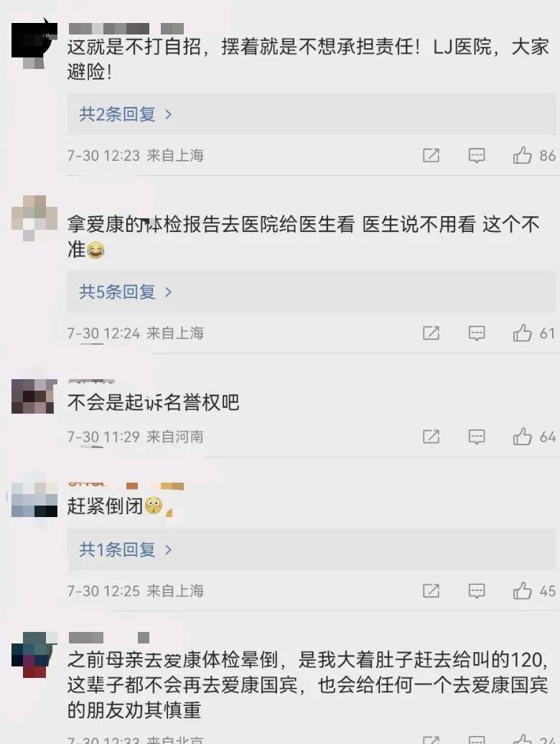Share the 12:24 Shanghai comment
This screenshot has width=560, height=744.
pos(431,333)
